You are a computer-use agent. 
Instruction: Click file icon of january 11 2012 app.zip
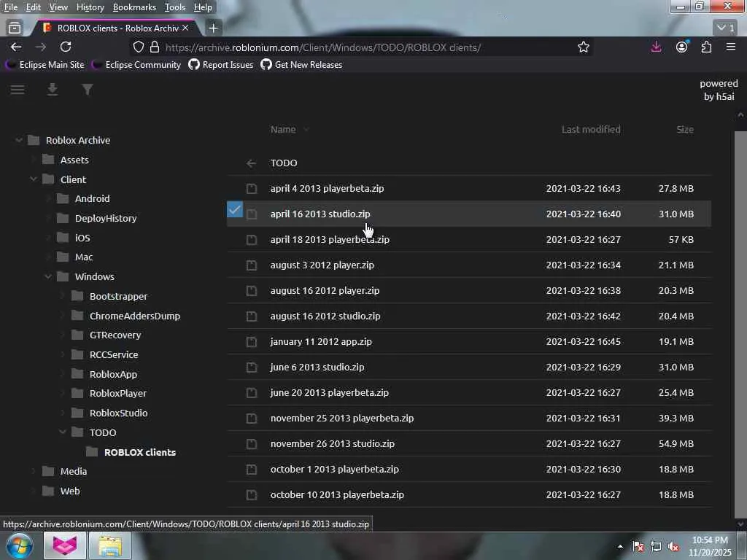pos(252,342)
